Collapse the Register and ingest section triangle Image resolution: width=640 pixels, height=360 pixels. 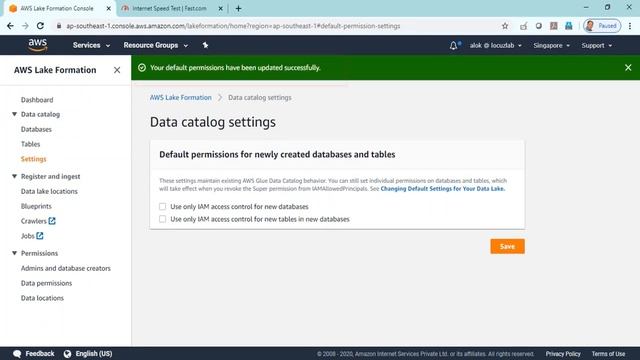click(x=14, y=176)
